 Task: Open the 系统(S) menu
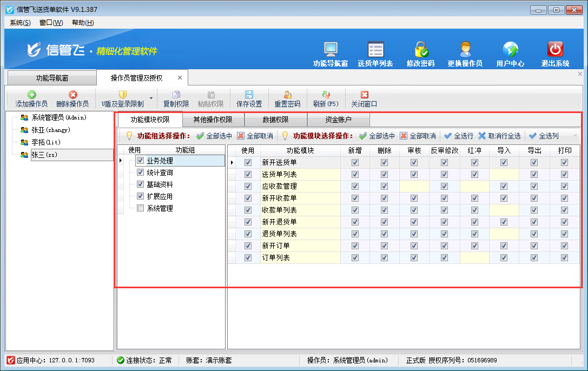click(x=20, y=22)
